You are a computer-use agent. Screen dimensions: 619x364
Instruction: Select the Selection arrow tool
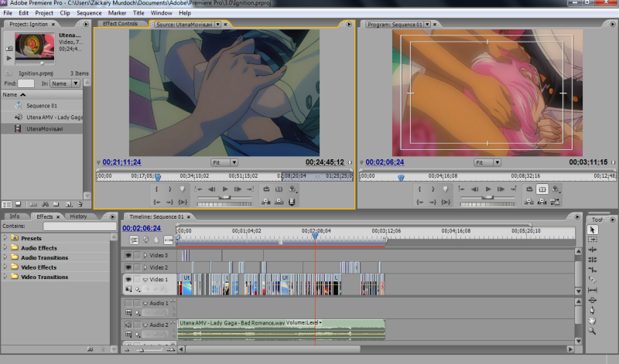[592, 230]
